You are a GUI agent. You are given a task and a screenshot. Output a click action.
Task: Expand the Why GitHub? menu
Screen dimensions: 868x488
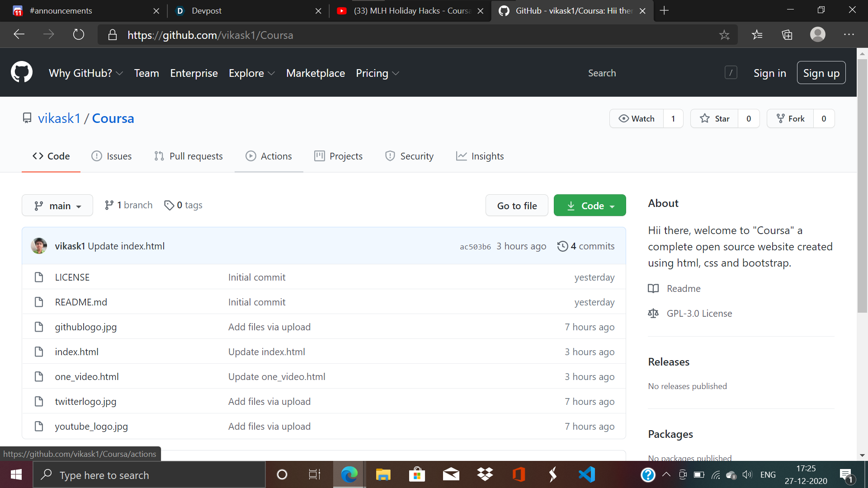click(x=85, y=73)
